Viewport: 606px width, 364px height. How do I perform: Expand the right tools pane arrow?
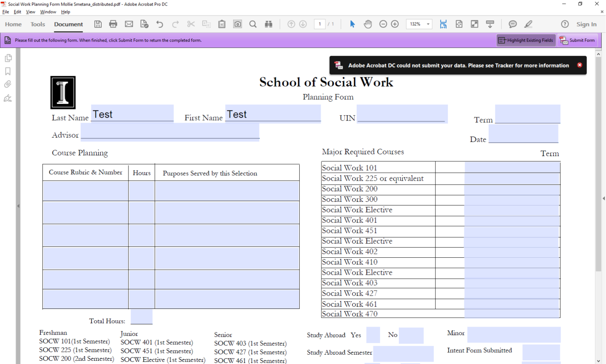pos(603,199)
